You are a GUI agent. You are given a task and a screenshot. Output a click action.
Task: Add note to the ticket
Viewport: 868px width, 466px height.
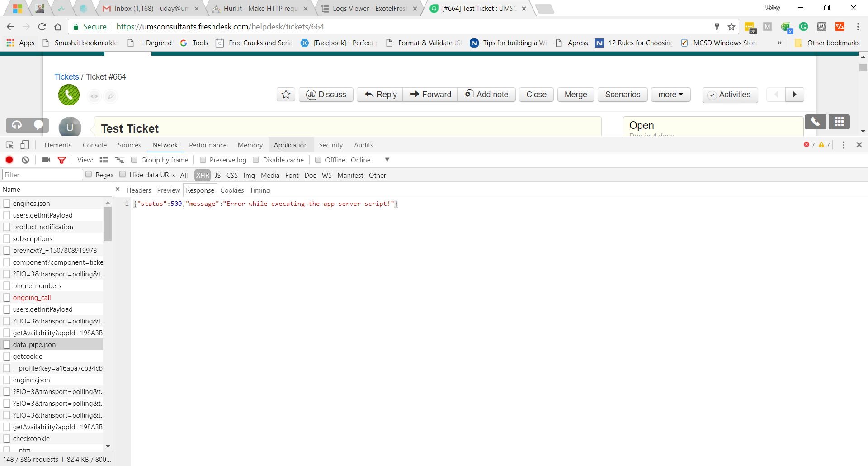[x=486, y=95]
